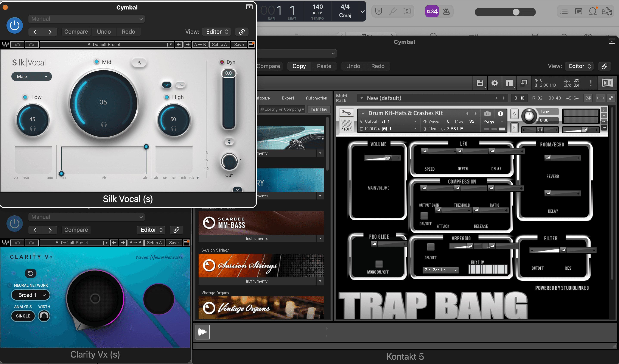Click Kontakt minimize view icon
The width and height of the screenshot is (619, 364).
tap(524, 83)
